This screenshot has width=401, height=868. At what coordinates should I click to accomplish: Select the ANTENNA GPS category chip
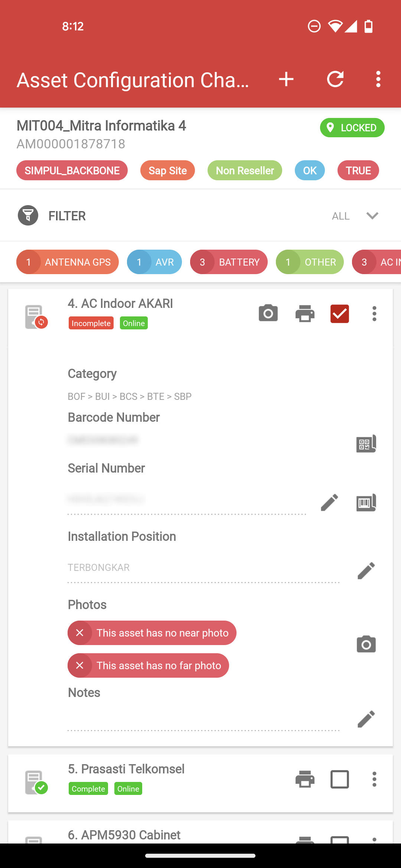tap(68, 262)
